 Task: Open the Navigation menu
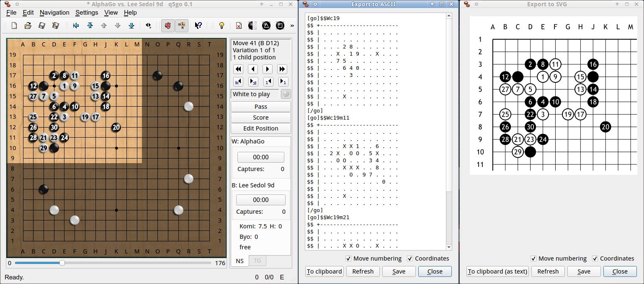[x=54, y=13]
